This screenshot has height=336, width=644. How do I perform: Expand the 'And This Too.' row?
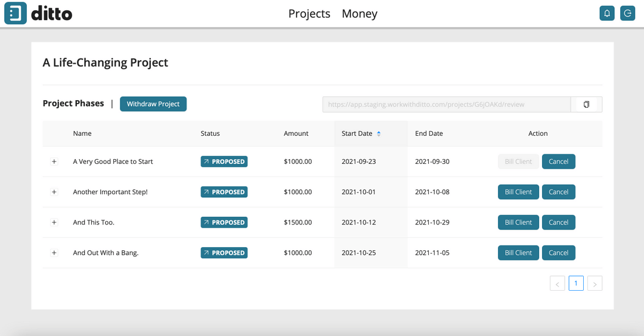coord(54,222)
